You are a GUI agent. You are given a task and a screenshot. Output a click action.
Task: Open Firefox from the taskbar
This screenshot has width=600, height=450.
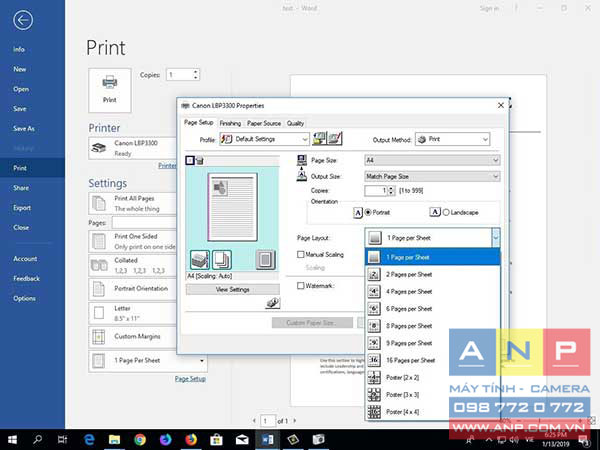(x=191, y=440)
